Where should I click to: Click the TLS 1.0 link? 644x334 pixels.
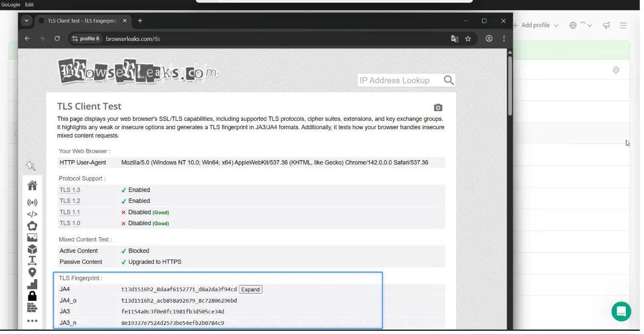pos(70,223)
